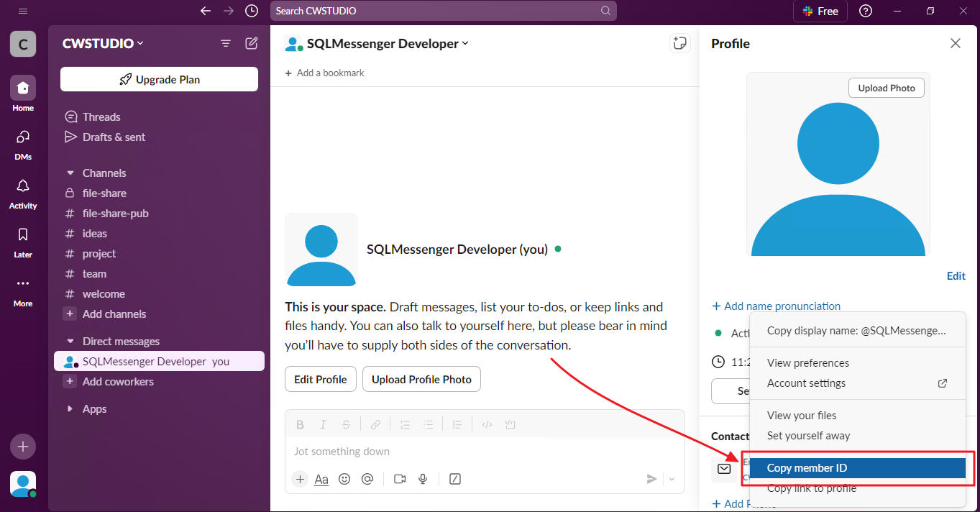Start a bulleted list in composer
The image size is (980, 512).
click(x=429, y=424)
